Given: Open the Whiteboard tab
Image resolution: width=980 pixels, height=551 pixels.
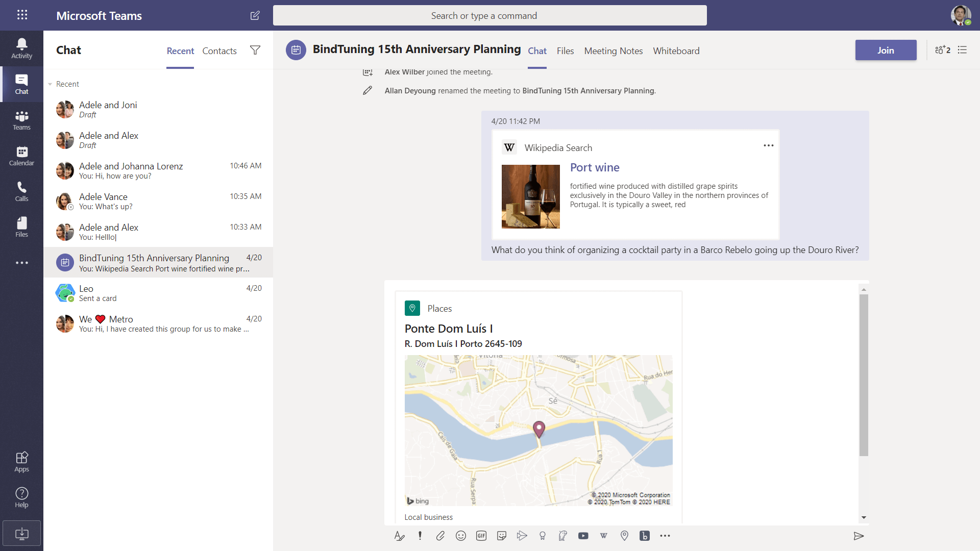Looking at the screenshot, I should [676, 51].
